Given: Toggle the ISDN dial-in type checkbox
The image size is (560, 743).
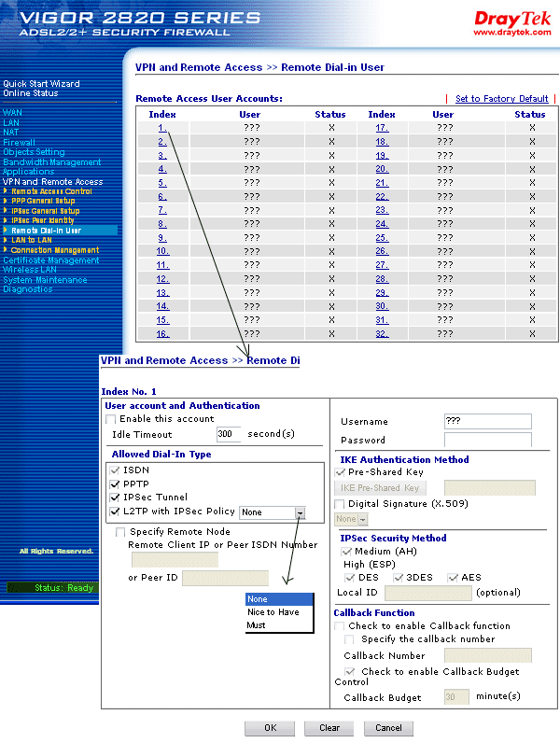Looking at the screenshot, I should pyautogui.click(x=114, y=470).
